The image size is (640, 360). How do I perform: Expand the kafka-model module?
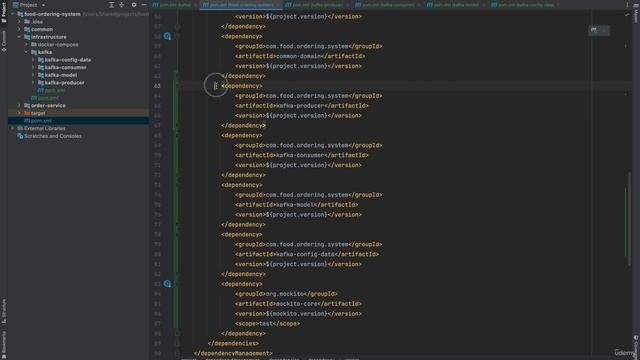click(33, 75)
